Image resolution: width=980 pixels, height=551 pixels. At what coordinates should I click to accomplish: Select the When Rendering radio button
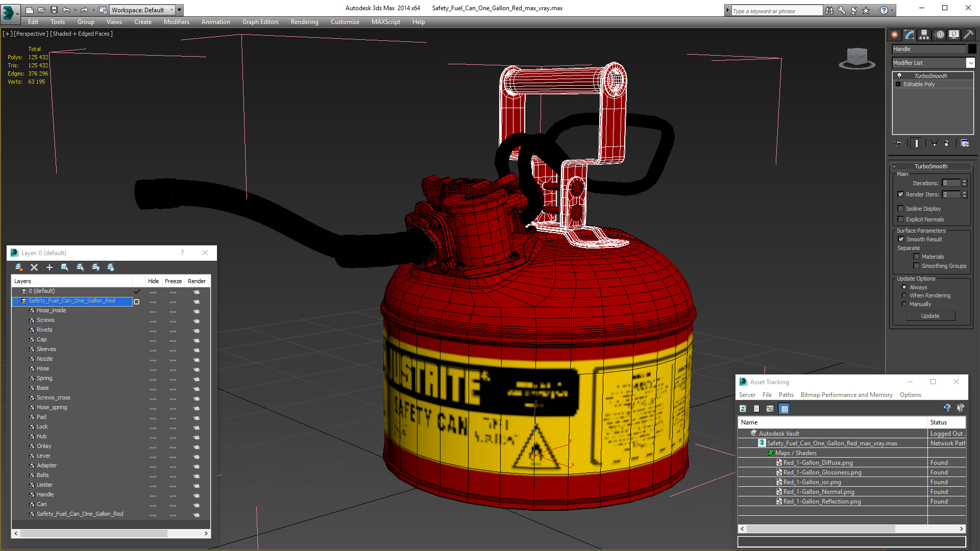pos(904,295)
